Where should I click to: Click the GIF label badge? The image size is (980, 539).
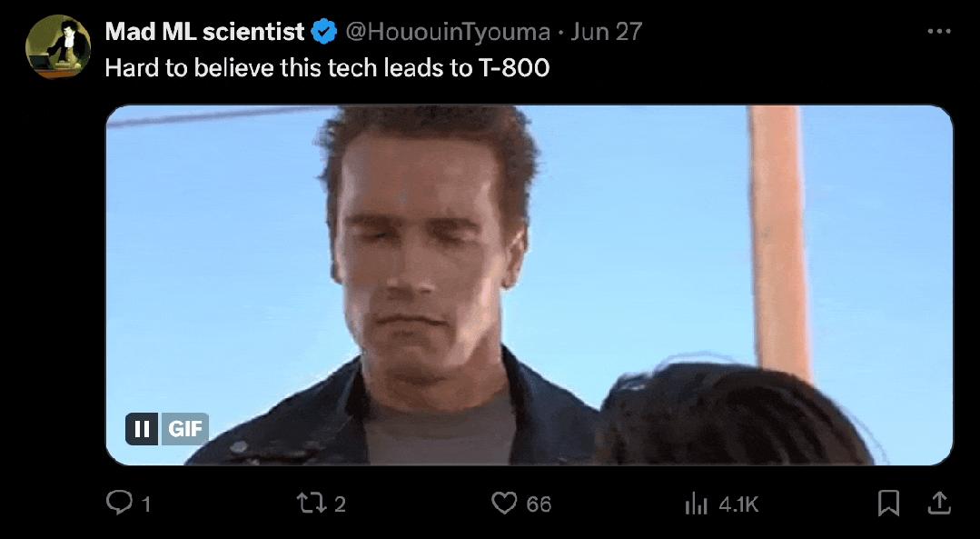185,429
